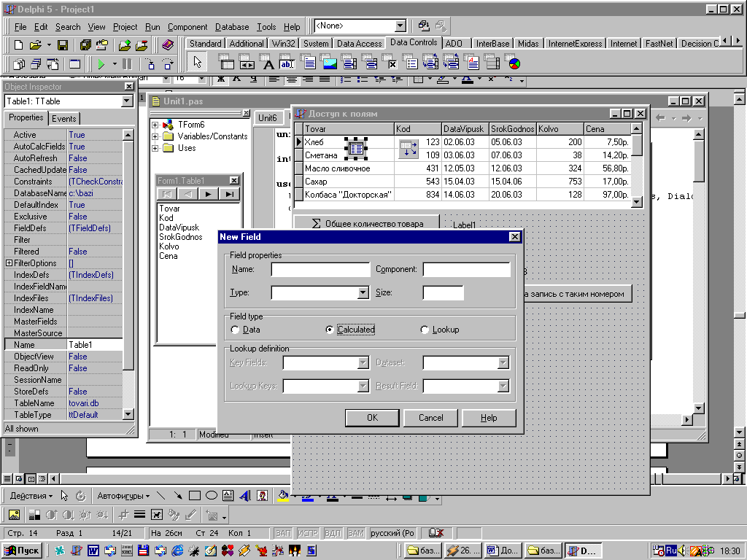Click the help book icon in toolbar
This screenshot has width=747, height=560.
(168, 44)
